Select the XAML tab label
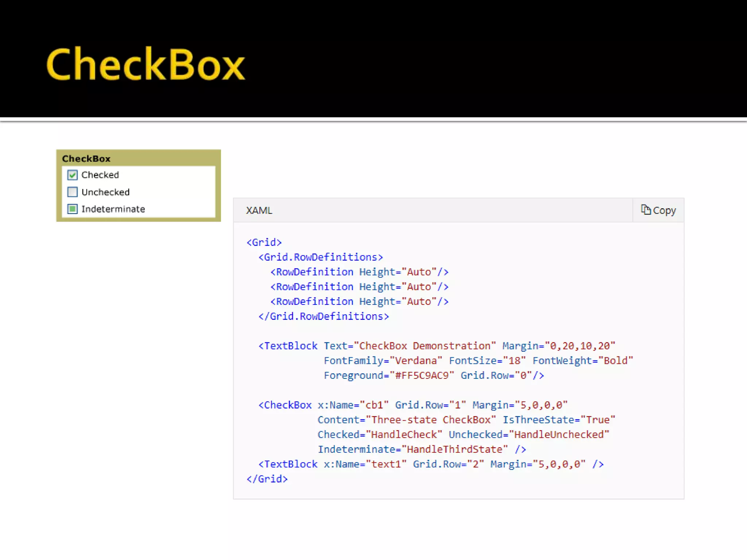 [x=259, y=210]
